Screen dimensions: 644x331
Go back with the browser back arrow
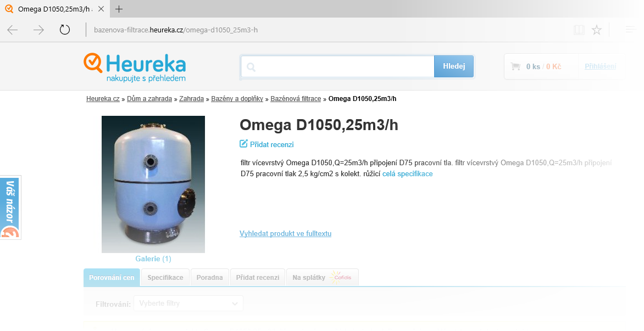point(13,30)
